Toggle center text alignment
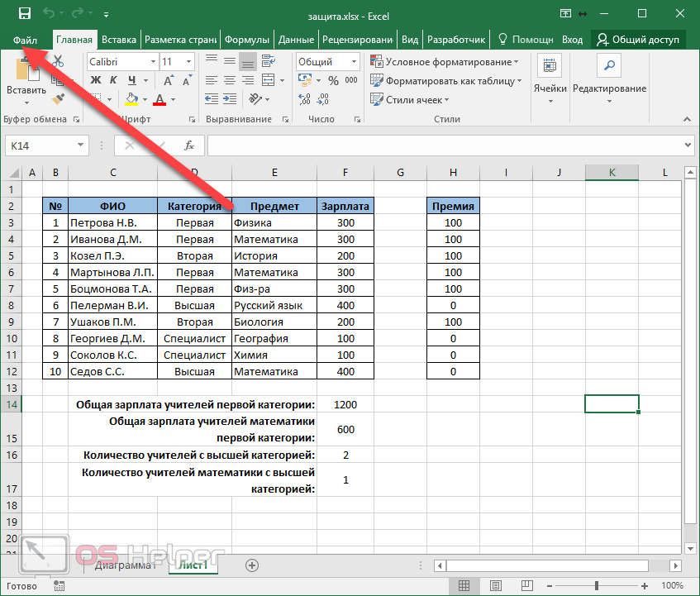700x596 pixels. click(230, 80)
